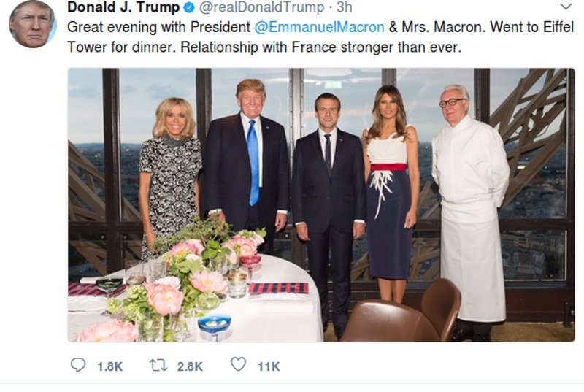This screenshot has height=392, width=584.
Task: Open the profile avatar picture
Action: coord(32,23)
